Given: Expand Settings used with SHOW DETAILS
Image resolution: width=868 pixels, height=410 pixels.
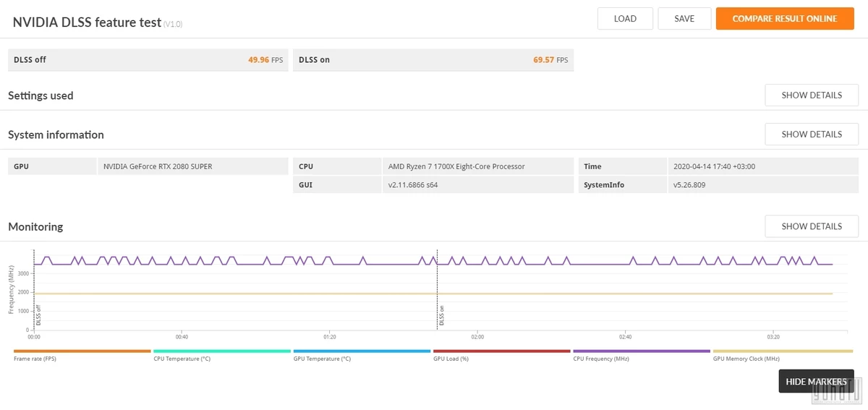Looking at the screenshot, I should [x=812, y=95].
